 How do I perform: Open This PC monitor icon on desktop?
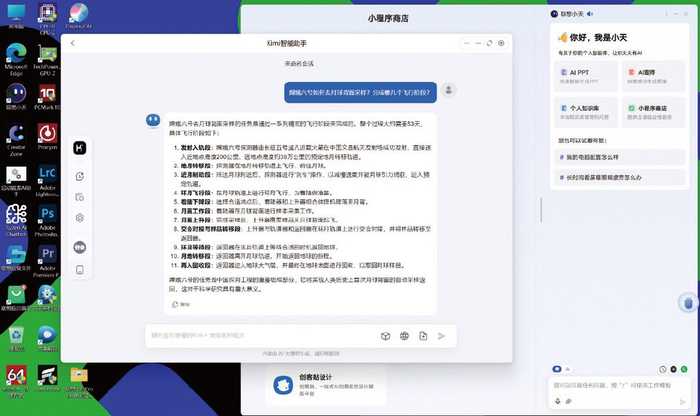pyautogui.click(x=16, y=17)
